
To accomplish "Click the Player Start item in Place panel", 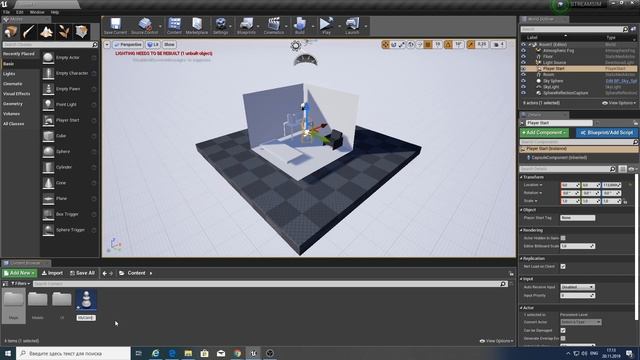I will pyautogui.click(x=69, y=120).
